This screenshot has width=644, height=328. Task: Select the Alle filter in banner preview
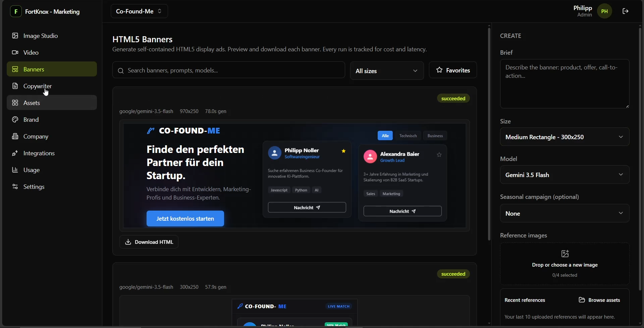[385, 136]
